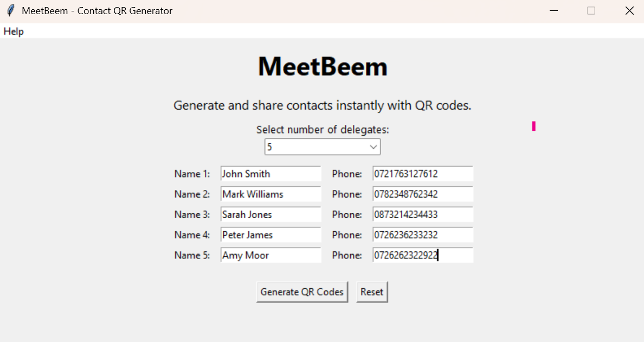This screenshot has height=342, width=644.
Task: Click phone field containing 0873214234433
Action: coord(423,214)
